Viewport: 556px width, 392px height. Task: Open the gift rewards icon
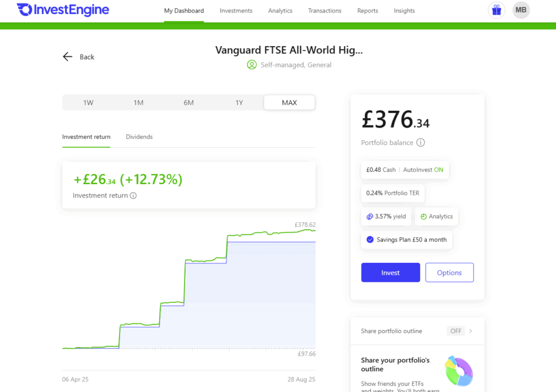pyautogui.click(x=496, y=10)
